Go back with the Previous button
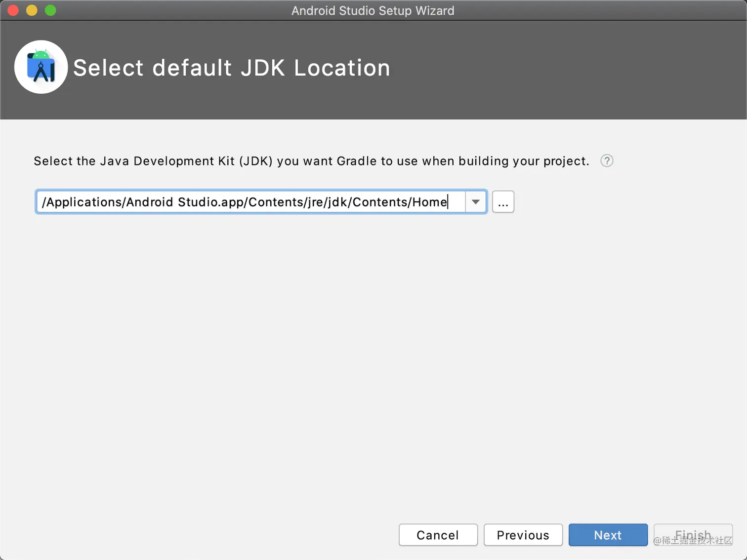This screenshot has width=747, height=560. point(523,535)
